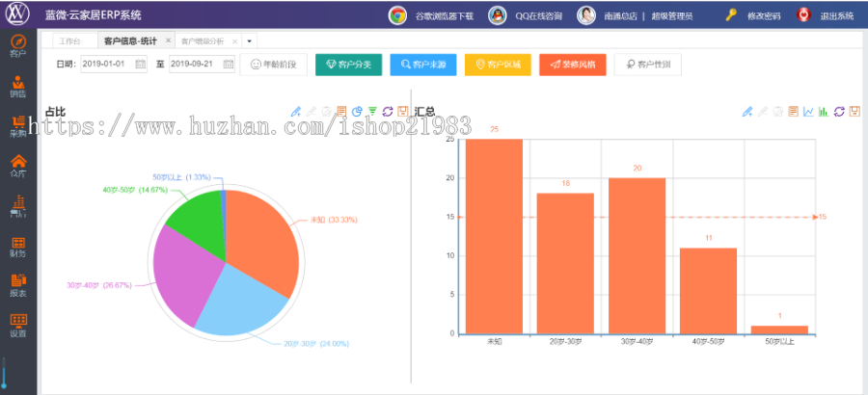Save the pie chart as image
This screenshot has height=395, width=868.
click(403, 112)
